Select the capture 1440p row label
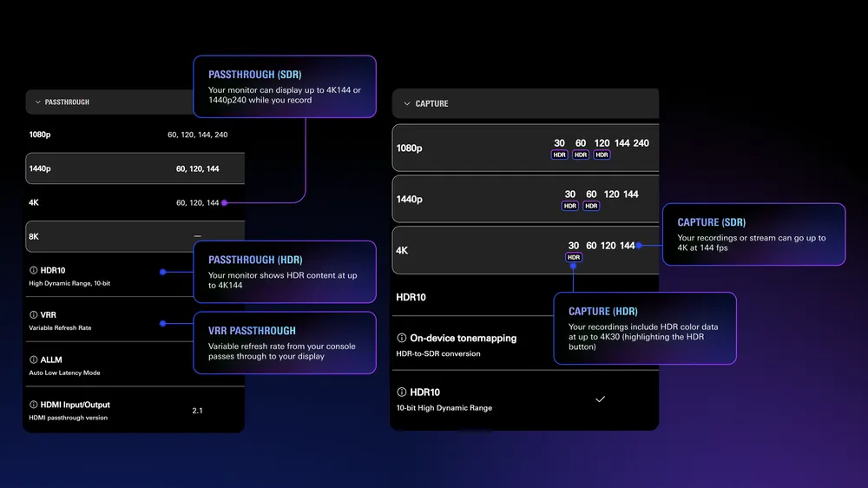 pyautogui.click(x=409, y=200)
